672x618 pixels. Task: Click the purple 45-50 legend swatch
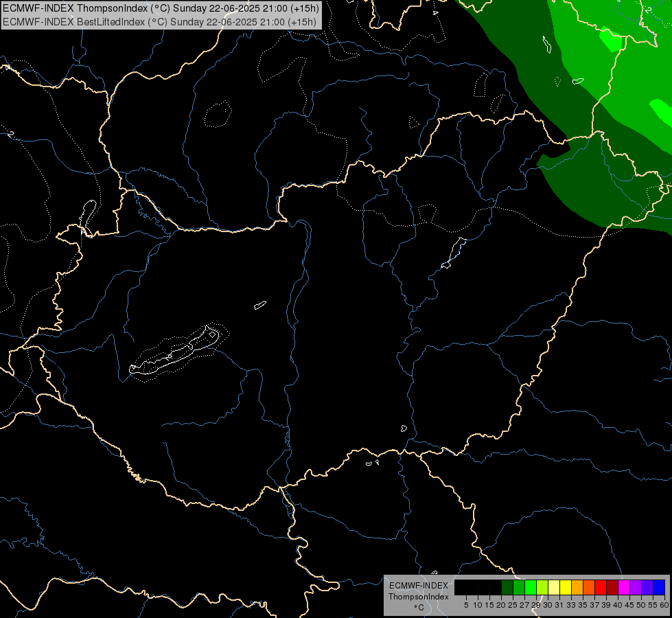coord(635,588)
